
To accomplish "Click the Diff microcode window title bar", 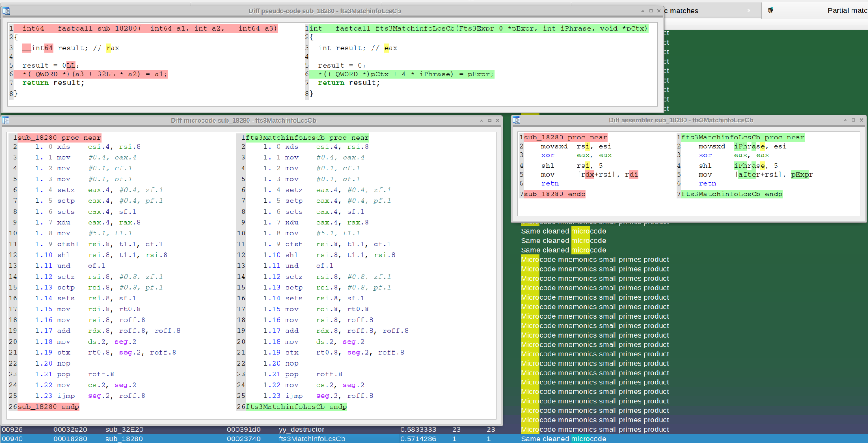I will (x=243, y=121).
